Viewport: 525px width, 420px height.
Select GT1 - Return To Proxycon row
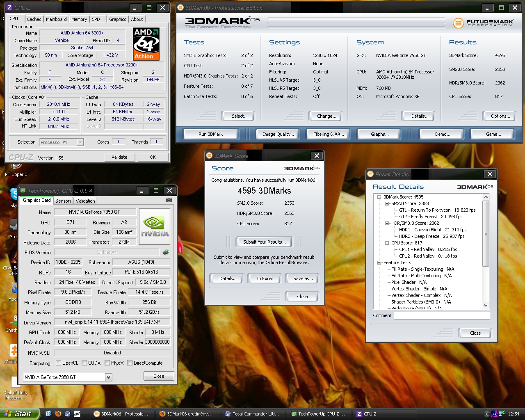[437, 210]
